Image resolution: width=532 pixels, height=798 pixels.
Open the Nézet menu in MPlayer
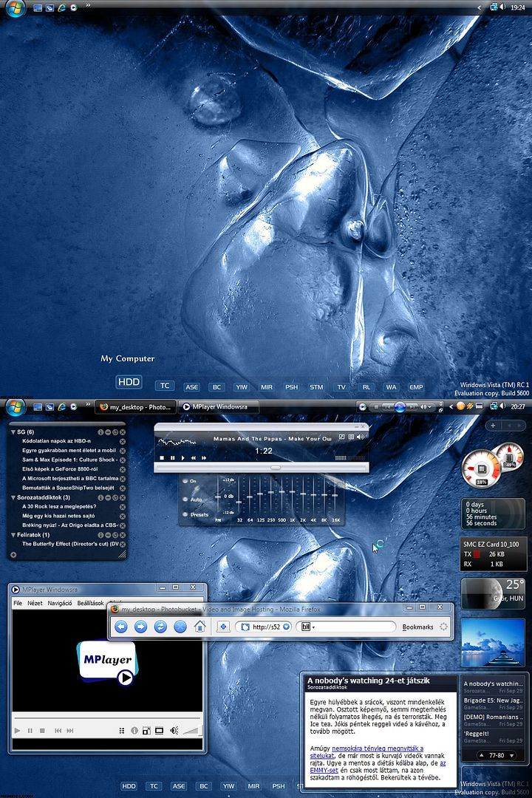35,603
